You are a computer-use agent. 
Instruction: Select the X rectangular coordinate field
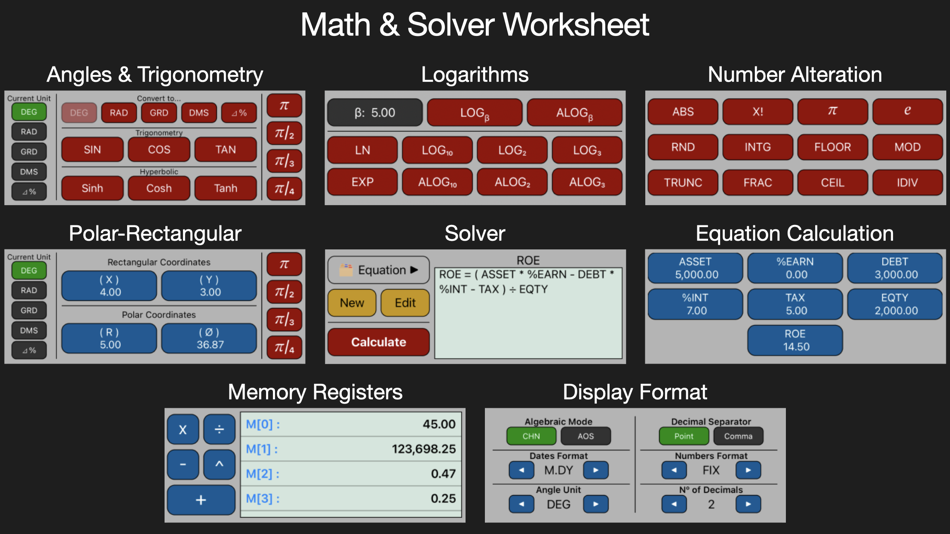109,286
